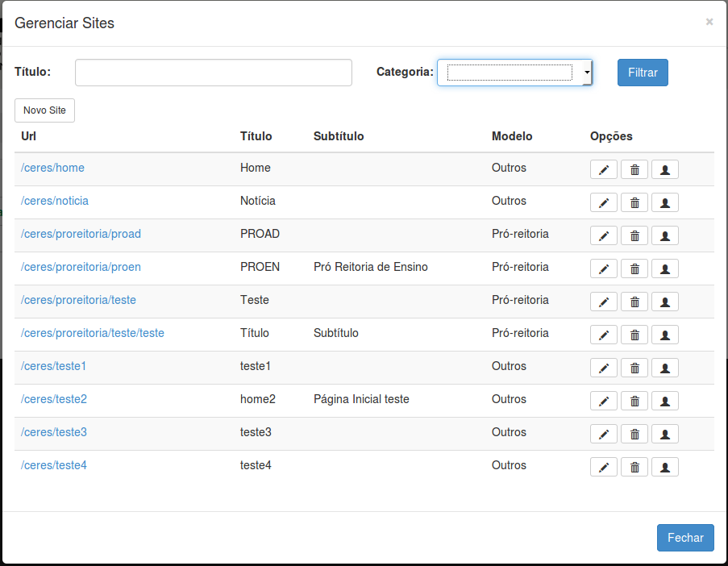Click the Filtrar button
728x566 pixels.
point(643,73)
